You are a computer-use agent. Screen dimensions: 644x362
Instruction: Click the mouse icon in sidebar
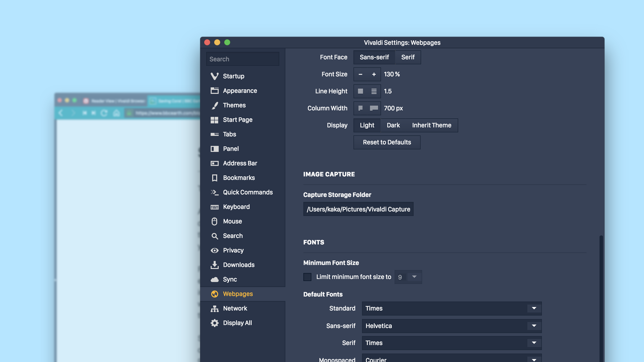pyautogui.click(x=215, y=221)
